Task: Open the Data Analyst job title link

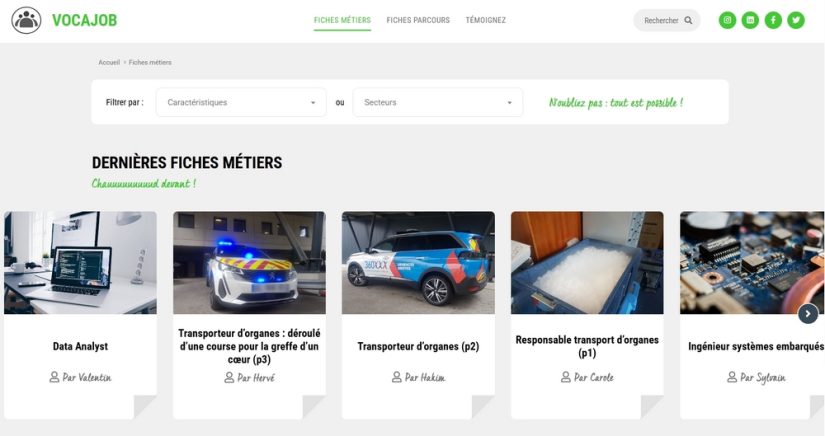Action: coord(80,346)
